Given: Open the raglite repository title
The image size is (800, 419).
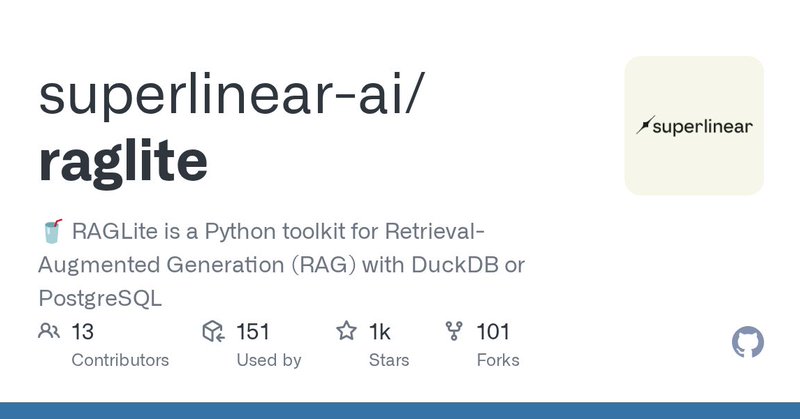Looking at the screenshot, I should tap(123, 160).
